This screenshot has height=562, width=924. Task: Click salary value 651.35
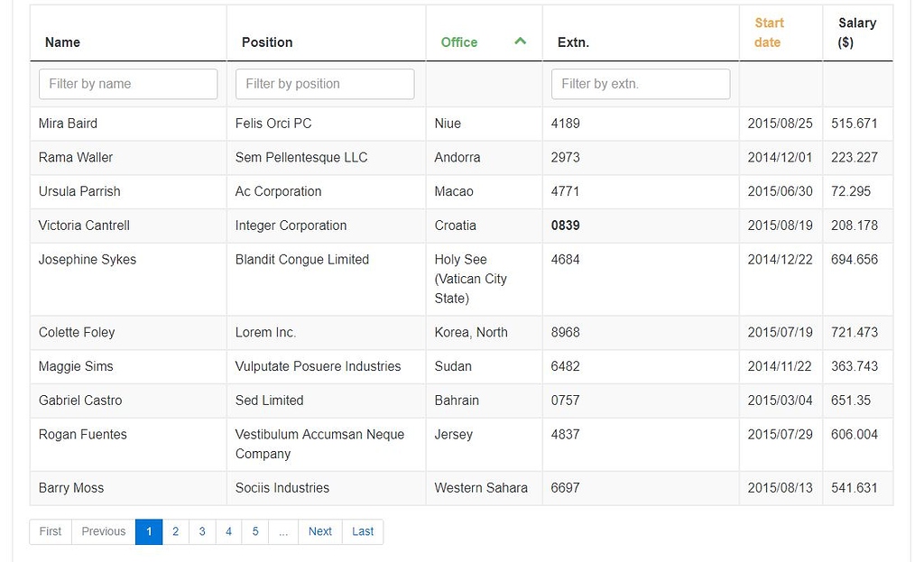(x=851, y=401)
